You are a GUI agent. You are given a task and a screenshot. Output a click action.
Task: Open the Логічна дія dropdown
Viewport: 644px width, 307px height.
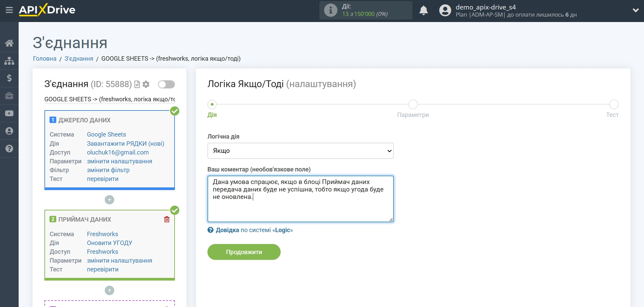tap(300, 151)
